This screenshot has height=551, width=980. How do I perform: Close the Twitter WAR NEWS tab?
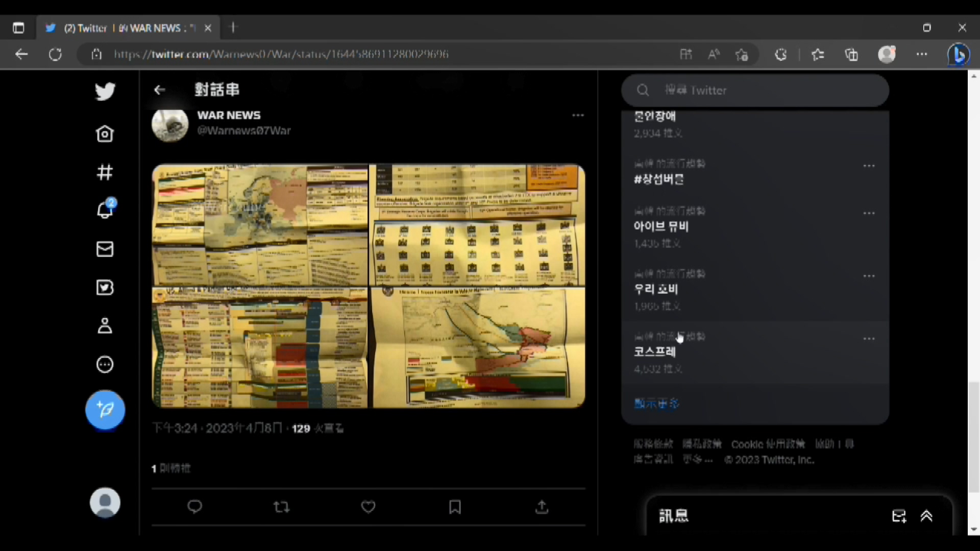coord(208,28)
